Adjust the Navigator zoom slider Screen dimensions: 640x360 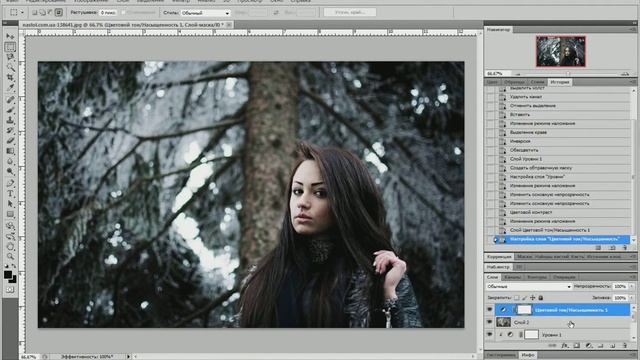point(568,74)
